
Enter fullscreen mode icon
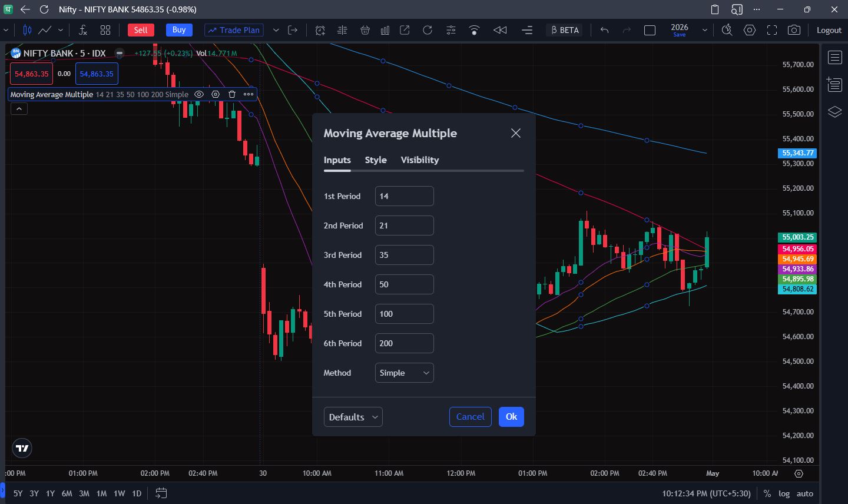coord(771,30)
